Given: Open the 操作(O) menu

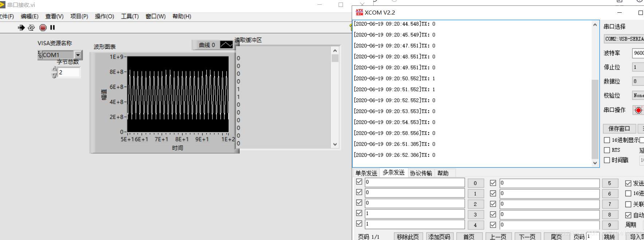Looking at the screenshot, I should point(104,16).
